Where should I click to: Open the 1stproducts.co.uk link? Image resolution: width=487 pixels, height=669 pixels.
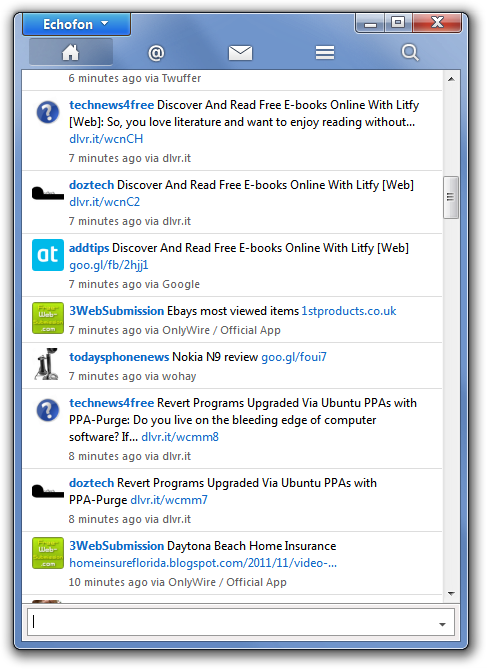349,311
